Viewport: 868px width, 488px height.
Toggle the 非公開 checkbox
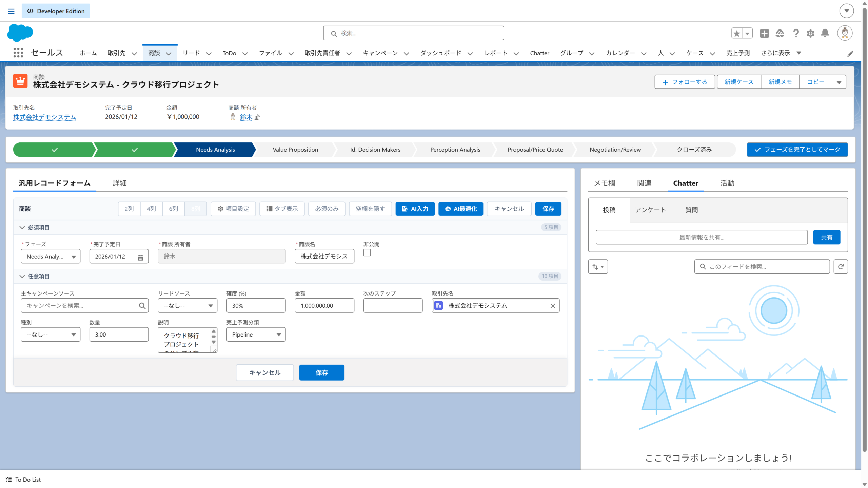pyautogui.click(x=367, y=253)
